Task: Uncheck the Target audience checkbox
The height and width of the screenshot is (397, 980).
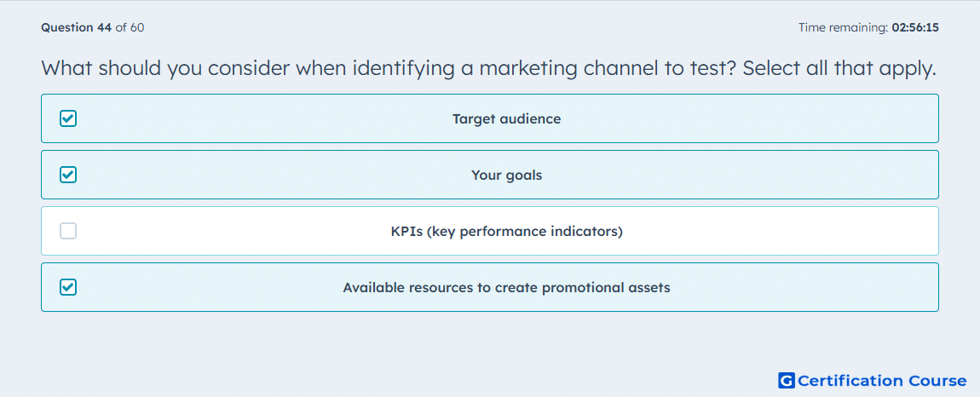Action: click(68, 118)
